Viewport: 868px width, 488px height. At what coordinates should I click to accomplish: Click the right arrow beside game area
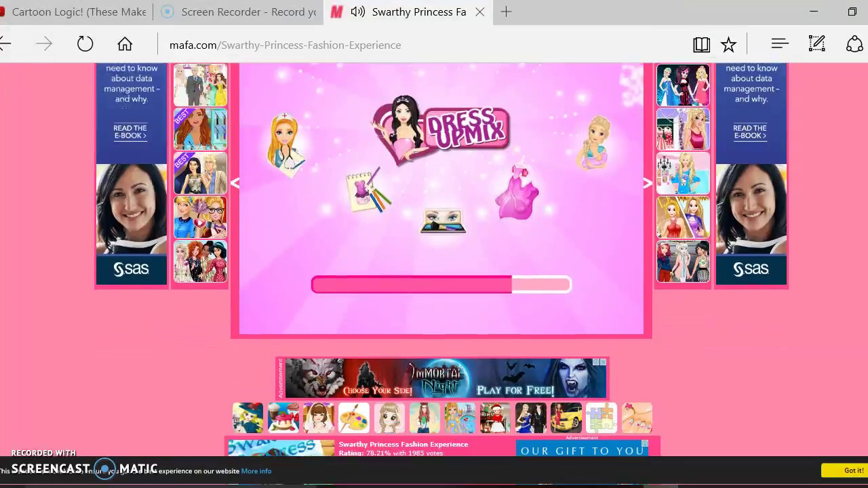tap(648, 183)
